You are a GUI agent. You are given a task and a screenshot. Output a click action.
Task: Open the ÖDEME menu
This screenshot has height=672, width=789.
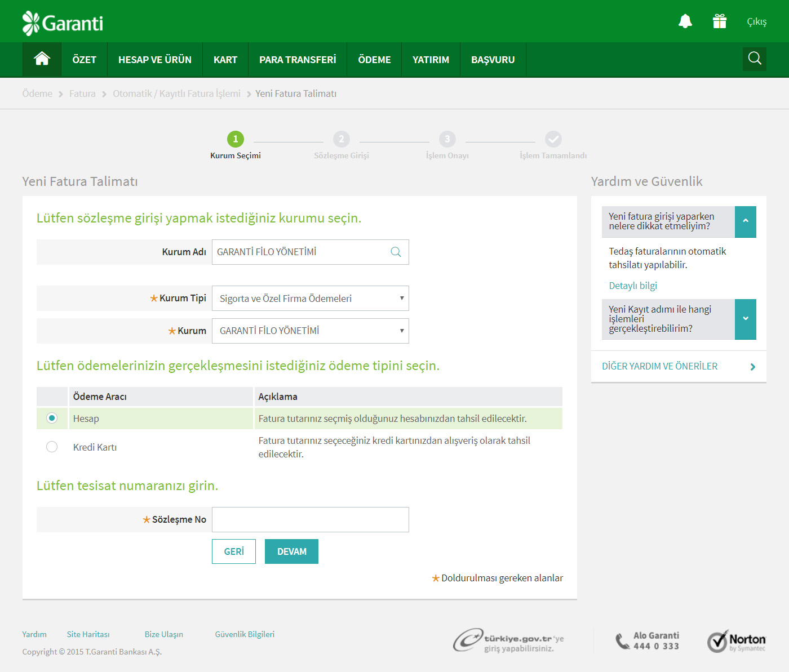pyautogui.click(x=374, y=60)
